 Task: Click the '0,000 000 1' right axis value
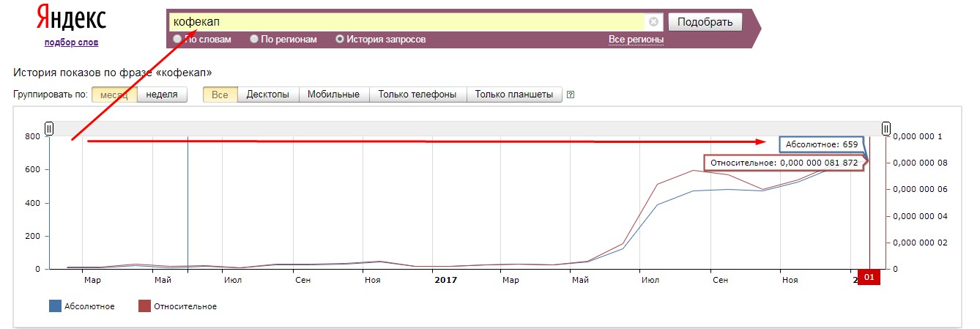(918, 136)
